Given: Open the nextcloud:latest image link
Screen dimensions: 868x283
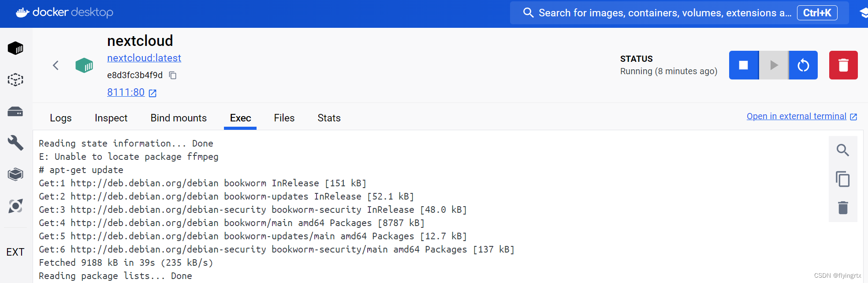Looking at the screenshot, I should pos(144,58).
